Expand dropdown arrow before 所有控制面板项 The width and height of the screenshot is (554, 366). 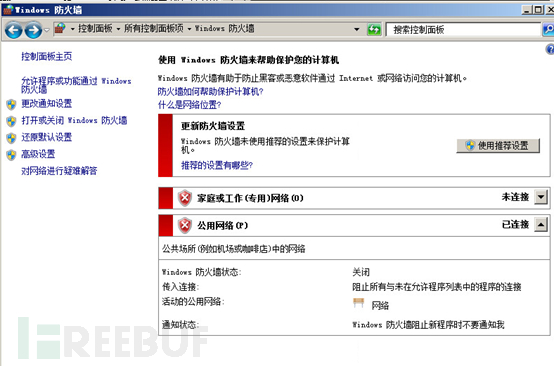coord(118,29)
